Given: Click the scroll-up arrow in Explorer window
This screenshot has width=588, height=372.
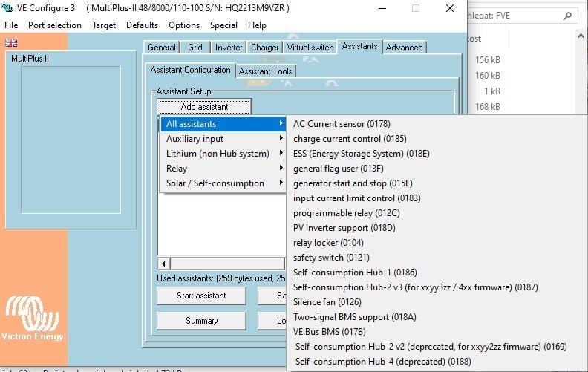Looking at the screenshot, I should click(x=581, y=36).
